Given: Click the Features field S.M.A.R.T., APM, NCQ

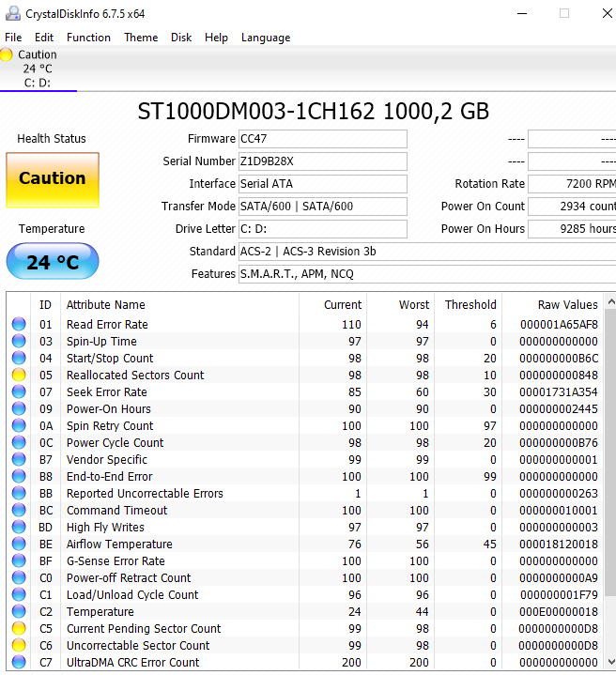Looking at the screenshot, I should point(427,274).
